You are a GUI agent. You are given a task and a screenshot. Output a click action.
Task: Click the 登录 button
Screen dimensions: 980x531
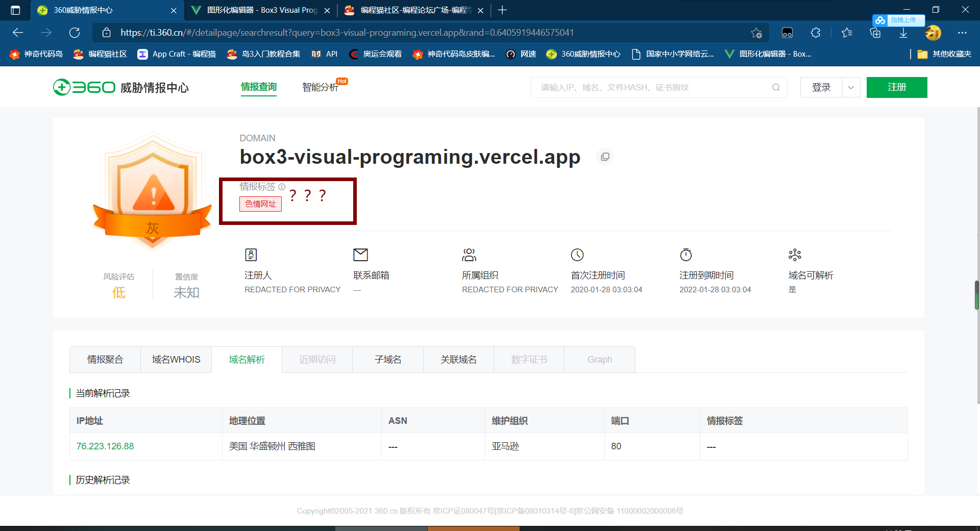[x=821, y=87]
